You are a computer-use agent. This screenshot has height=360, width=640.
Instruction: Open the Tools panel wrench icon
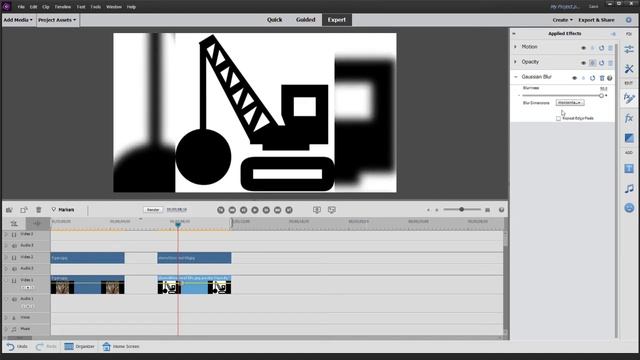(x=629, y=69)
